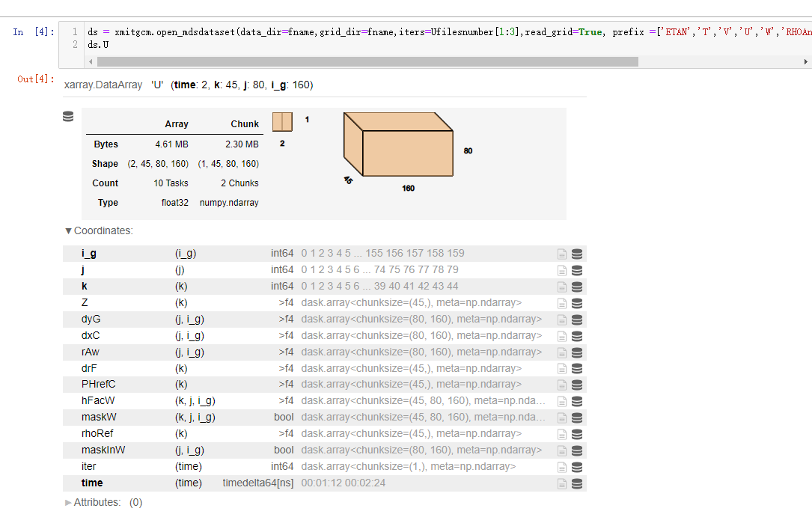Show data repr icon for hFacW row
Screen dimensions: 812x529
point(577,401)
